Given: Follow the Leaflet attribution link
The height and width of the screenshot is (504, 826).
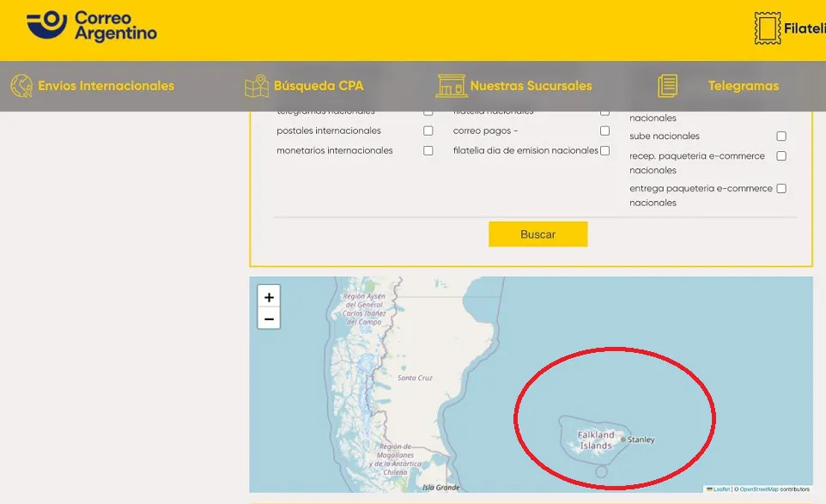Looking at the screenshot, I should 721,489.
